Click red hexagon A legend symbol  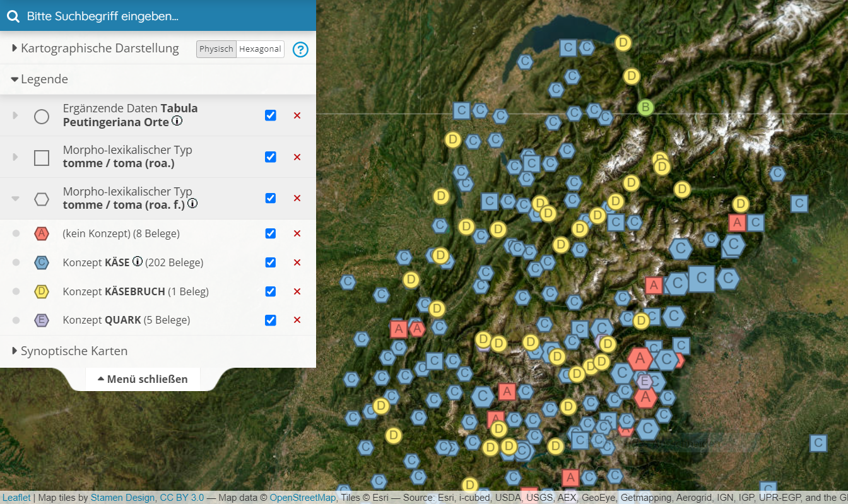tap(42, 233)
